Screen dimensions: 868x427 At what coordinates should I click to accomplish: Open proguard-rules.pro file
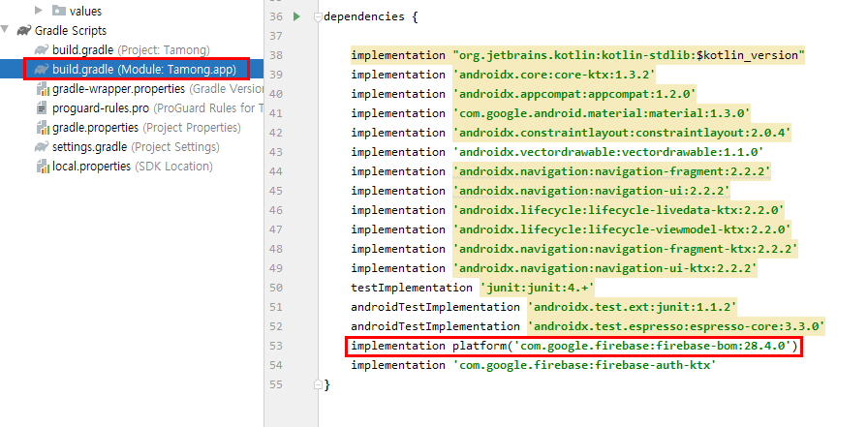point(157,107)
